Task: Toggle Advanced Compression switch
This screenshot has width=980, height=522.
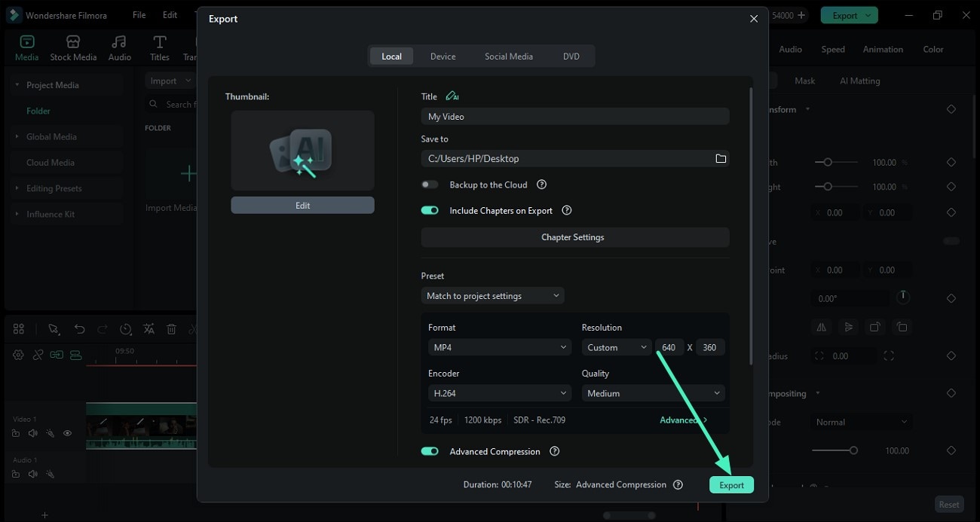Action: (x=430, y=451)
